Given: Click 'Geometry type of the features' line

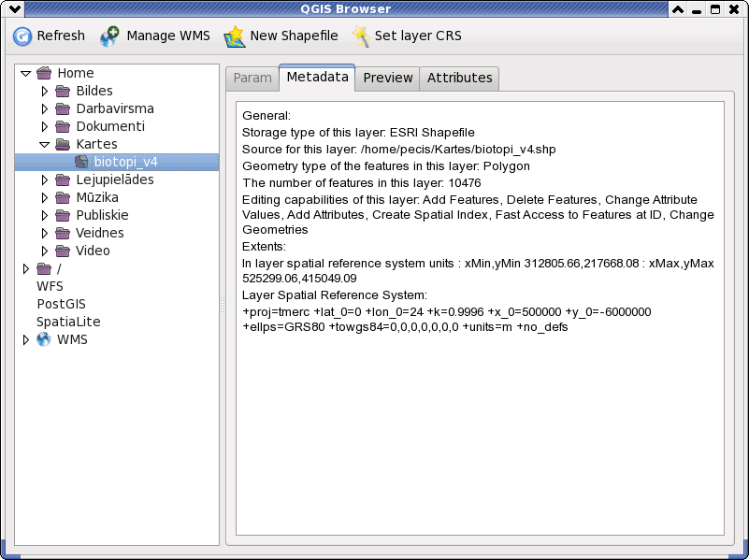Looking at the screenshot, I should (386, 166).
